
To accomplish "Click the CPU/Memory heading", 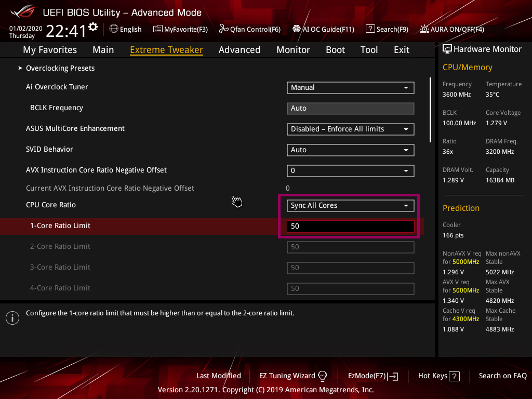I will pyautogui.click(x=467, y=67).
